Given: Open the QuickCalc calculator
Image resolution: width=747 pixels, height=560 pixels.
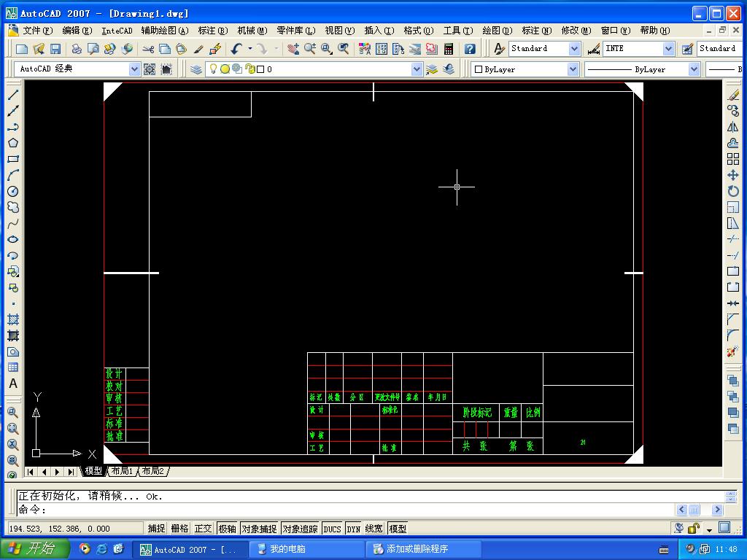Looking at the screenshot, I should coord(449,49).
